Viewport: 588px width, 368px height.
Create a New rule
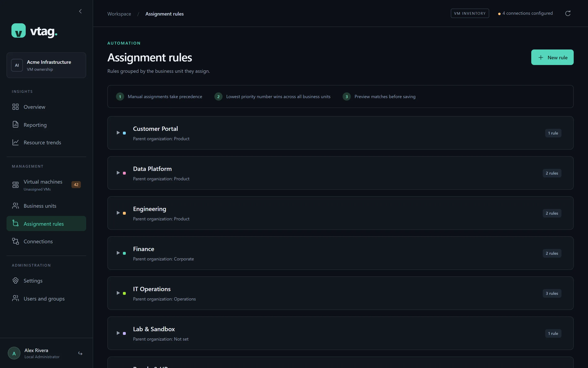point(552,57)
